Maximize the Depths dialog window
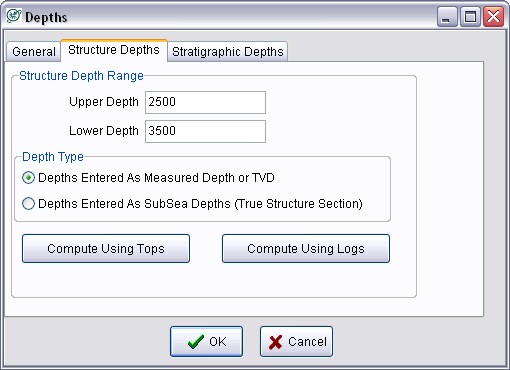Image resolution: width=510 pixels, height=370 pixels. tap(470, 17)
